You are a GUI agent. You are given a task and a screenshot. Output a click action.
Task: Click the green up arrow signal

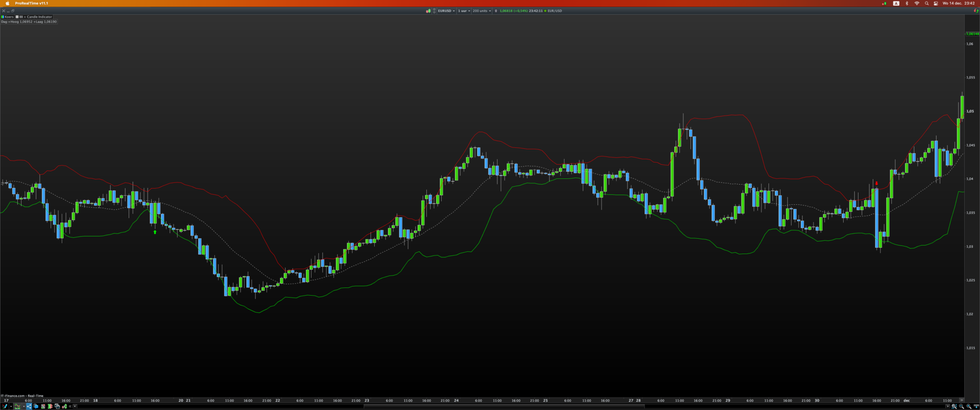(x=155, y=232)
